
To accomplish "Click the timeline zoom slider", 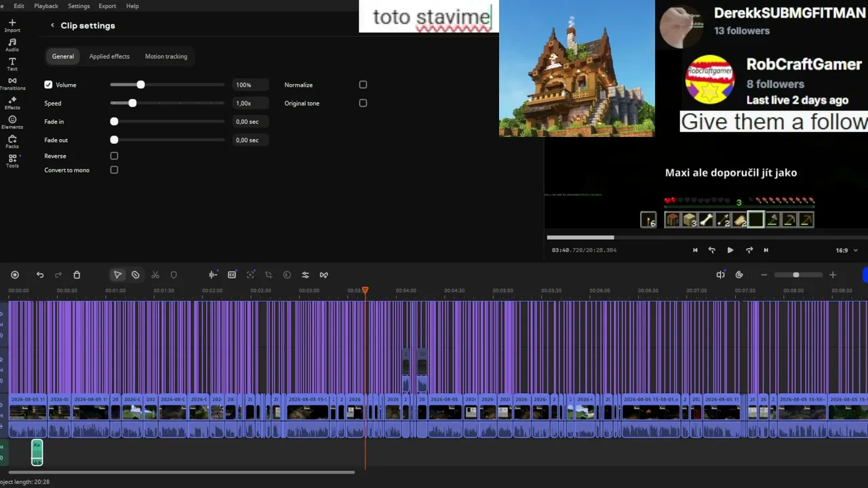I will pos(798,274).
